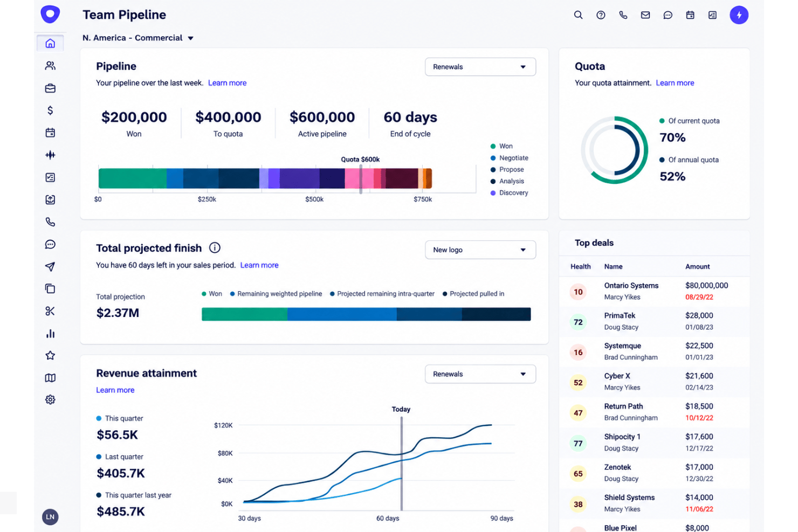Open the copy pages sidebar icon
The height and width of the screenshot is (532, 798).
(50, 289)
